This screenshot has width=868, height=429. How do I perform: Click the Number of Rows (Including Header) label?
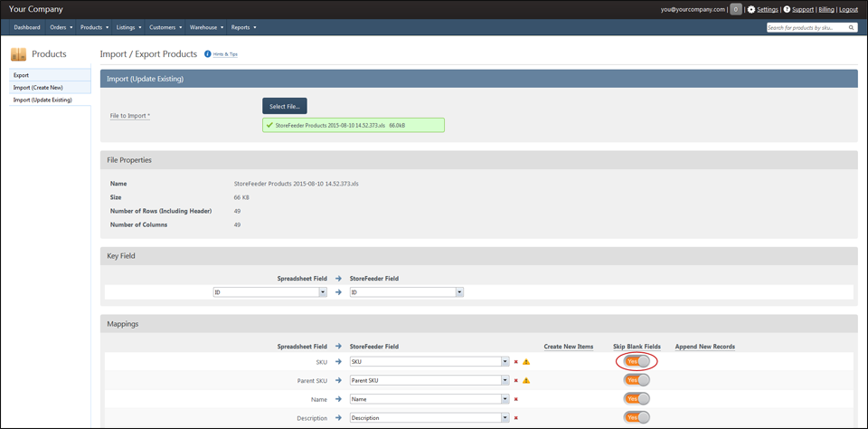(x=161, y=211)
